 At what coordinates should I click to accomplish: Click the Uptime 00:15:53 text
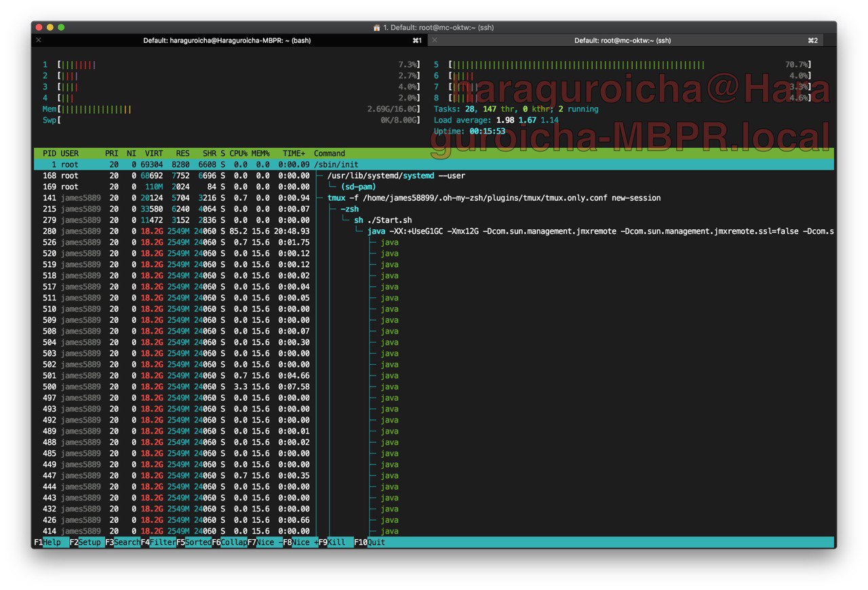click(x=469, y=132)
